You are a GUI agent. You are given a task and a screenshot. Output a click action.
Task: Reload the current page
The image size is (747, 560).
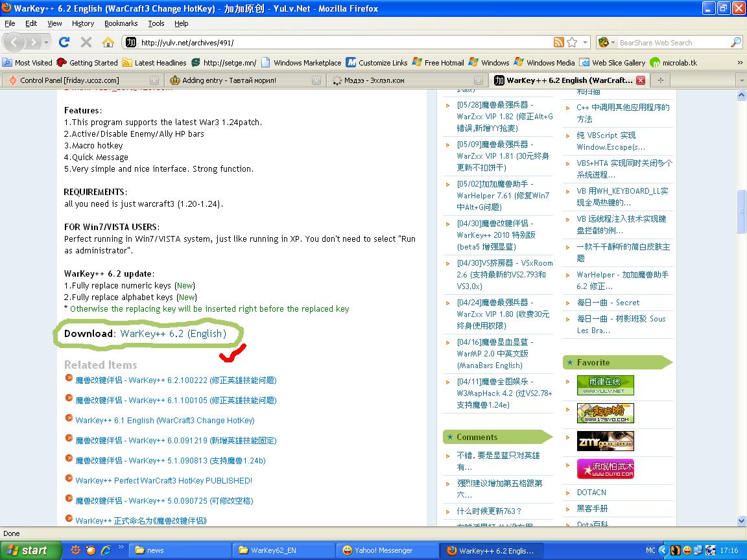point(64,42)
